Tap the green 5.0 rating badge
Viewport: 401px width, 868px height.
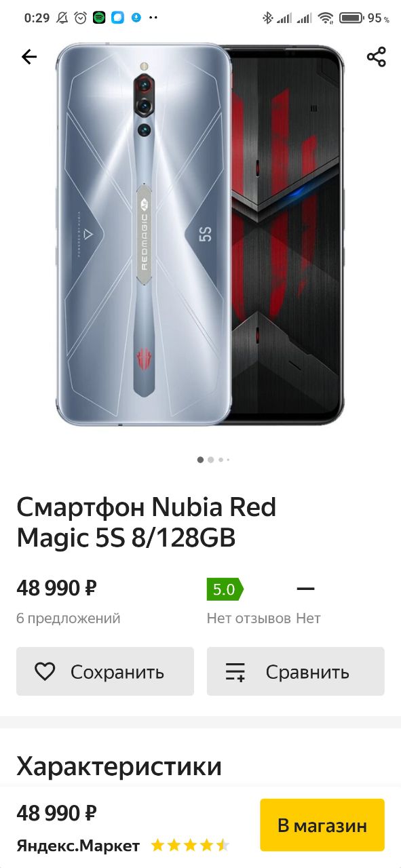tap(225, 589)
